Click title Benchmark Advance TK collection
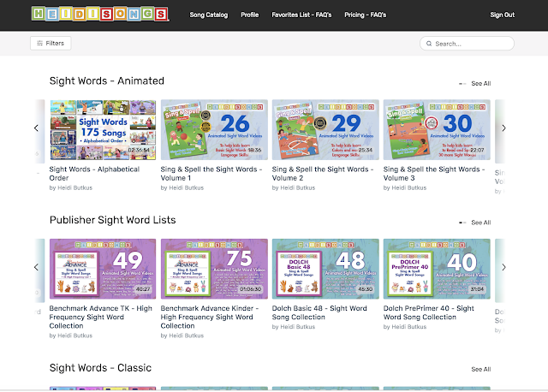 click(x=101, y=317)
